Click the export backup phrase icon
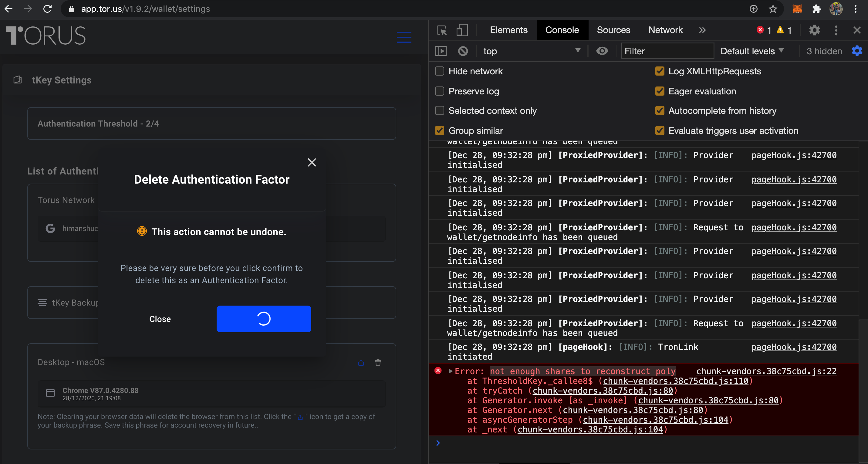868x464 pixels. coord(361,363)
